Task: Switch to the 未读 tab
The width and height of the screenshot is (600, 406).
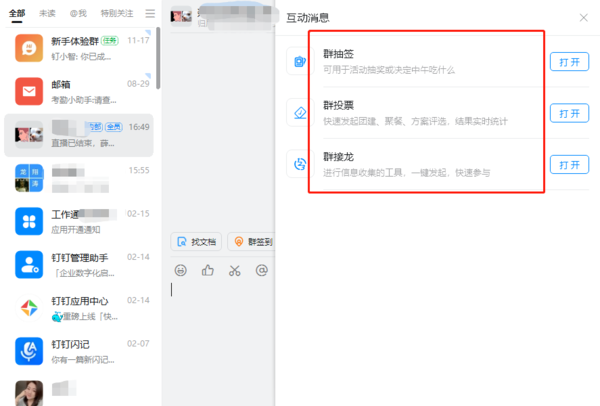Action: pos(47,13)
